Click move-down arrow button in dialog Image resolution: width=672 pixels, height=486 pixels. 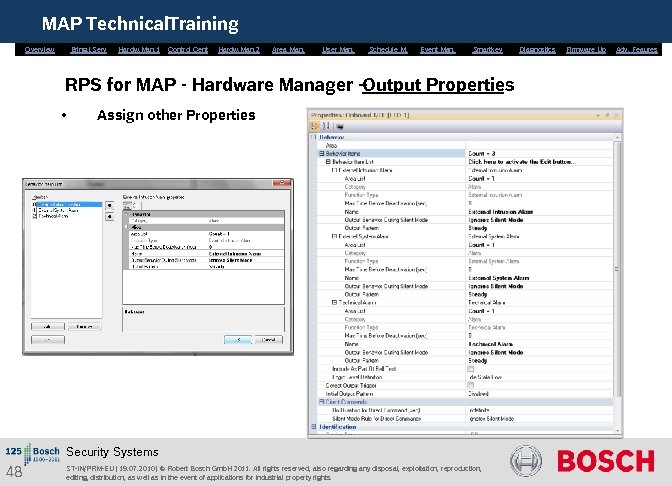point(110,217)
